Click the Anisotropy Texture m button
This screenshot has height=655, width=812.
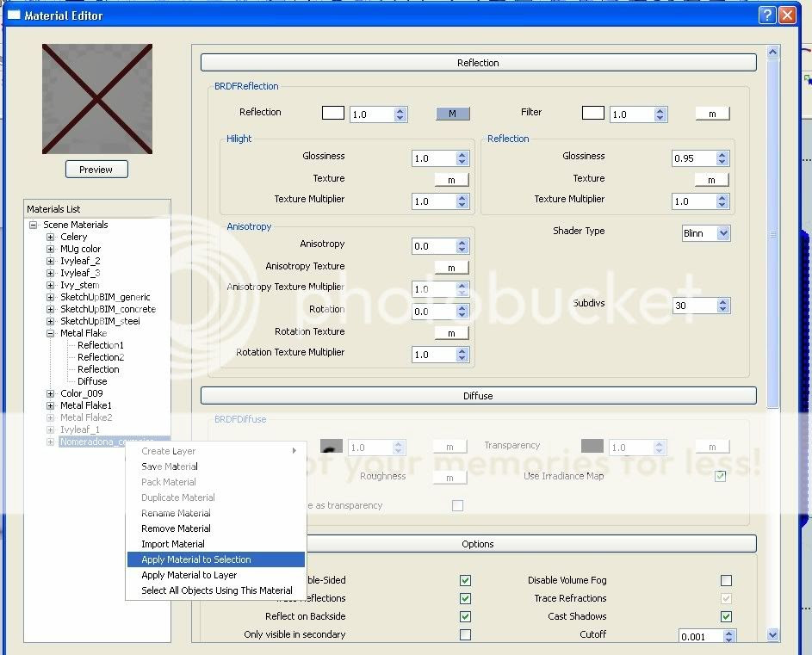coord(451,267)
